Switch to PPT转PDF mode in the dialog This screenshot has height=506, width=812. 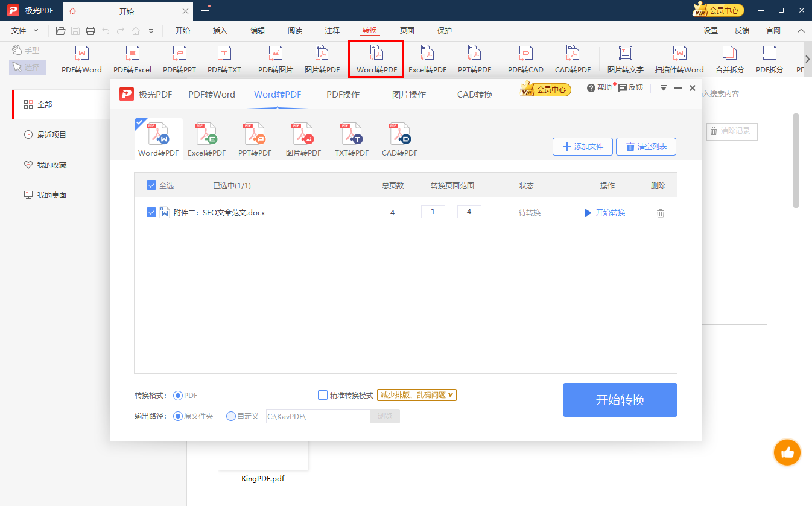[x=255, y=139]
